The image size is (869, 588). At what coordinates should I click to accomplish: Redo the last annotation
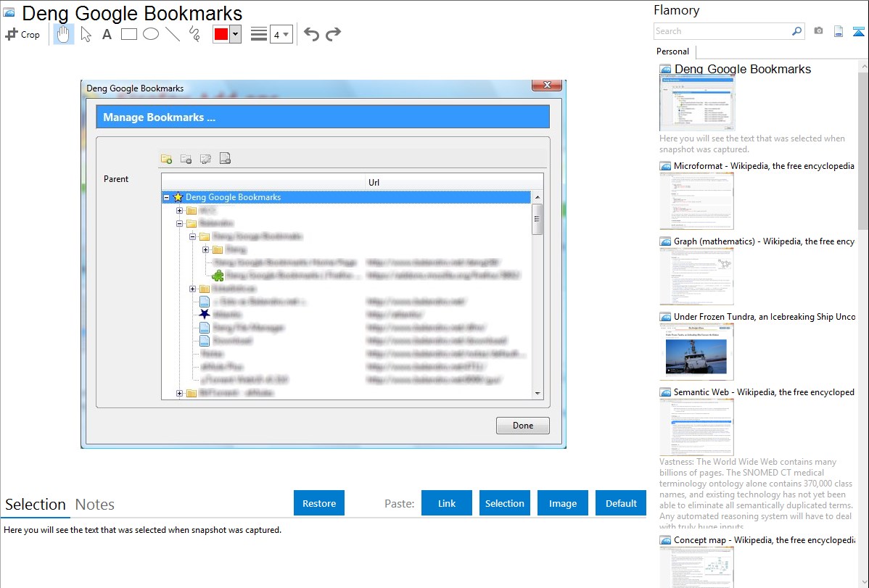[x=333, y=34]
